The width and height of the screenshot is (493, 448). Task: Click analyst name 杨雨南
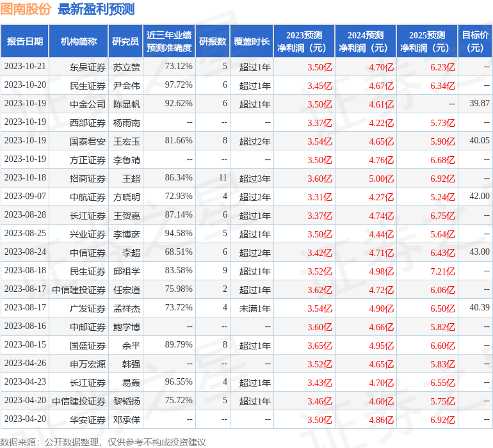126,123
